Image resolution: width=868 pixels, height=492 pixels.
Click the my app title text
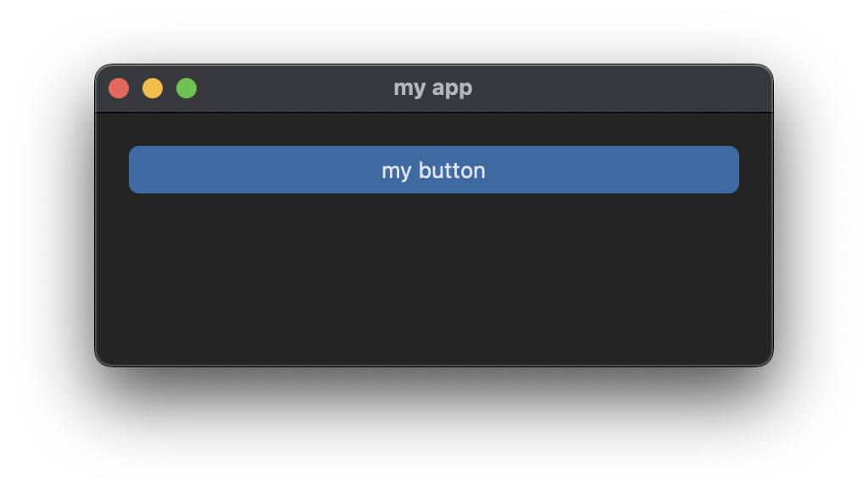click(x=434, y=87)
